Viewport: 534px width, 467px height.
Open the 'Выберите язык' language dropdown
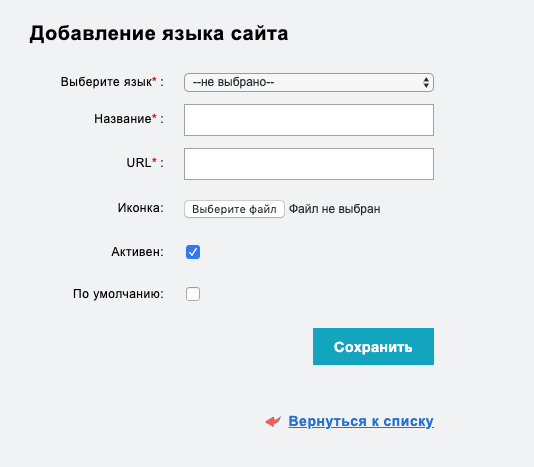click(x=309, y=82)
